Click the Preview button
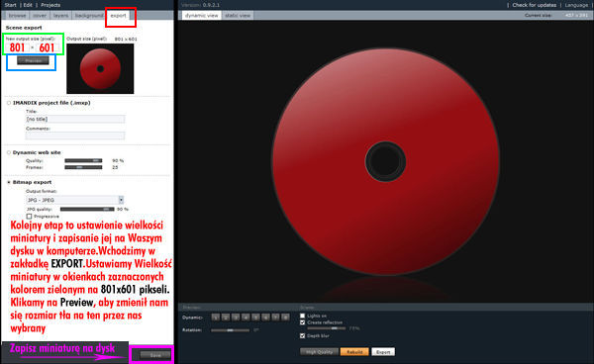This screenshot has height=364, width=594. click(33, 60)
